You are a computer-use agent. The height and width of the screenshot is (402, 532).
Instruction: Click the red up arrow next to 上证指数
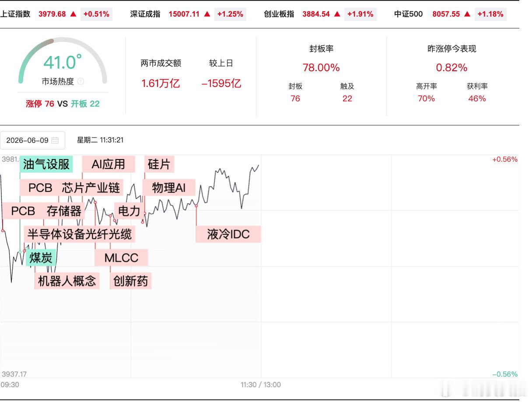coord(73,14)
